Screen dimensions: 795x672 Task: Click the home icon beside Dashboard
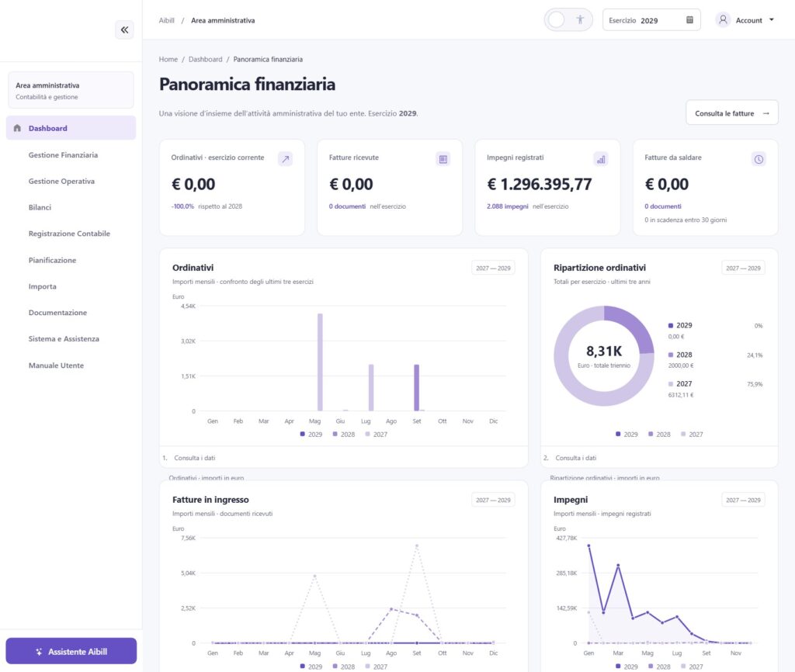point(17,128)
